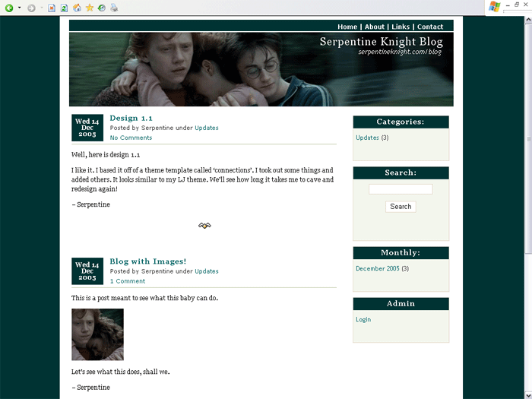Open the Links page in the top nav

(x=401, y=27)
